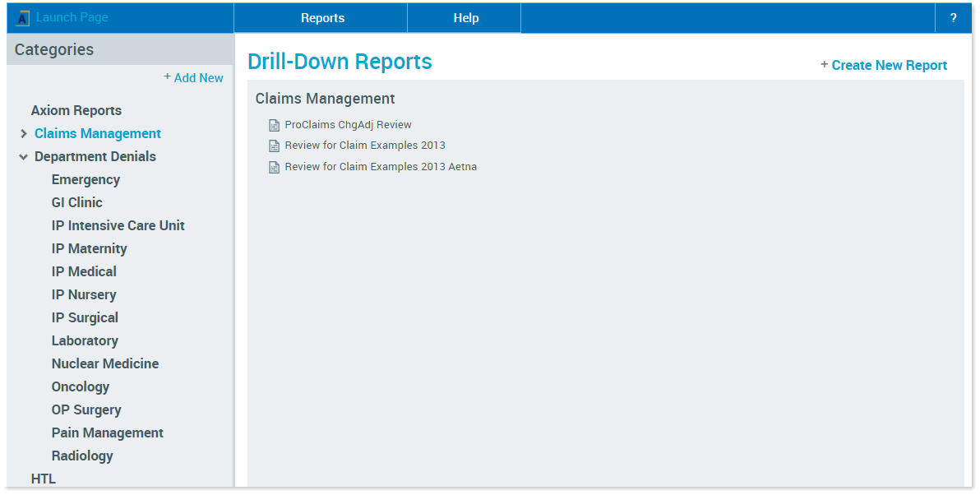Open the ProClaims ChgAdj Review report
980x495 pixels.
[x=349, y=124]
